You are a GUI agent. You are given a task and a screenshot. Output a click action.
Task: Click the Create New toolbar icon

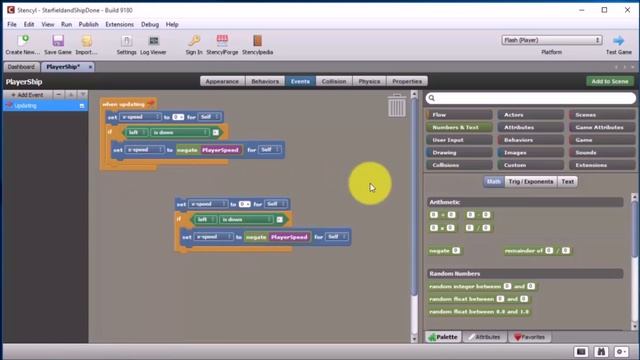tap(23, 41)
